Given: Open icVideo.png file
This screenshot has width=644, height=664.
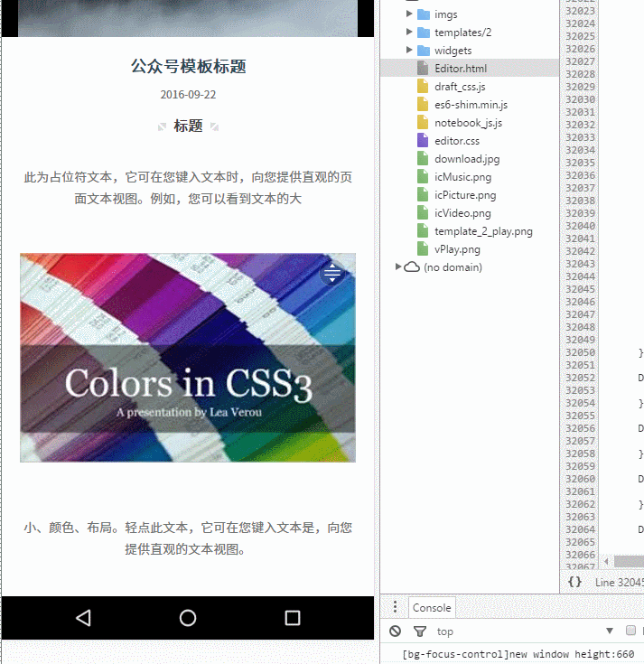Looking at the screenshot, I should pyautogui.click(x=462, y=213).
